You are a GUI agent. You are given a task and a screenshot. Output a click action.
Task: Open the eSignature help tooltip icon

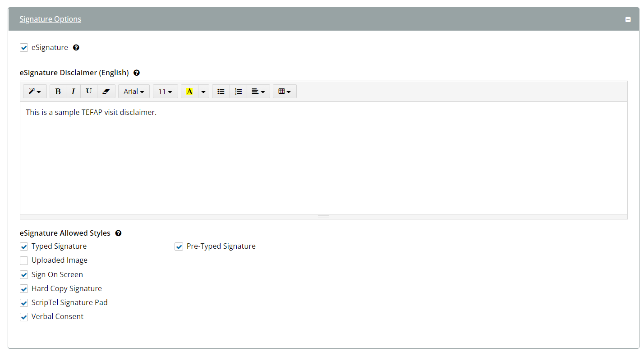(x=76, y=47)
